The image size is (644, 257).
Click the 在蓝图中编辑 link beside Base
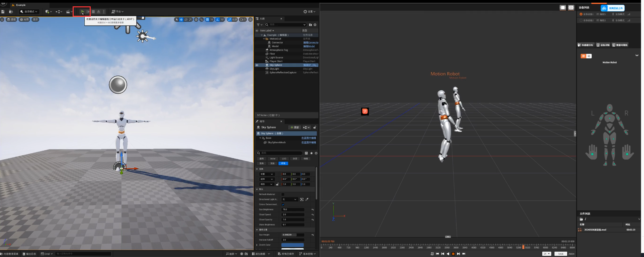(x=308, y=138)
